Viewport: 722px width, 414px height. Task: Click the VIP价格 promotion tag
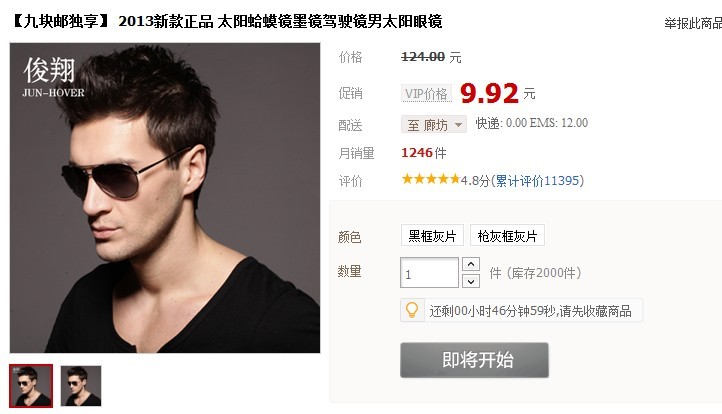point(426,94)
